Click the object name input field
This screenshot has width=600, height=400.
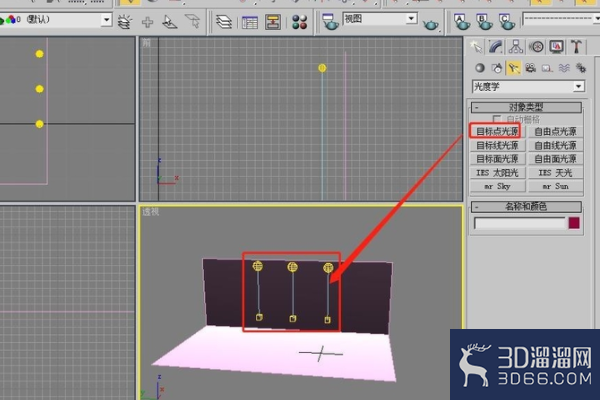pyautogui.click(x=520, y=223)
